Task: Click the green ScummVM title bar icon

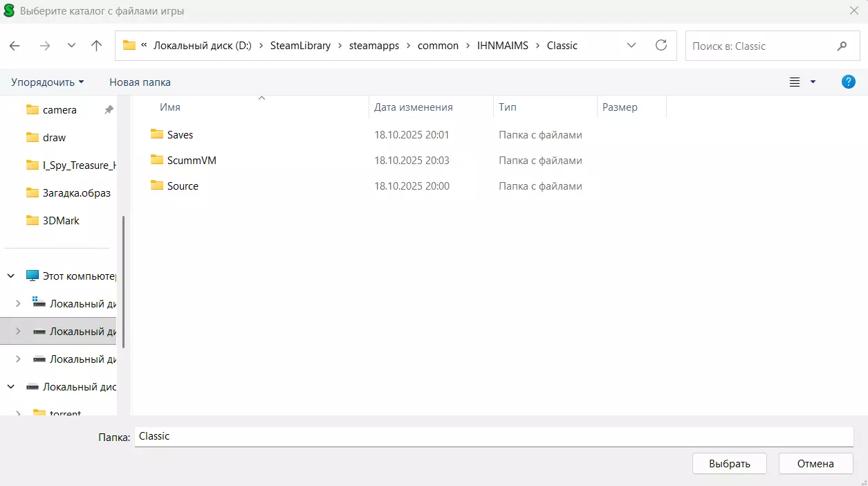Action: 9,11
